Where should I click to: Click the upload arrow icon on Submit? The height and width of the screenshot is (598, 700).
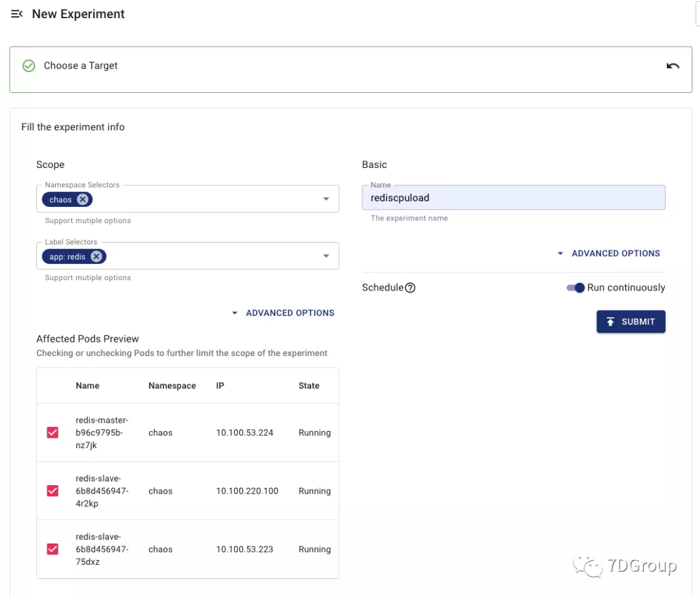pyautogui.click(x=611, y=322)
